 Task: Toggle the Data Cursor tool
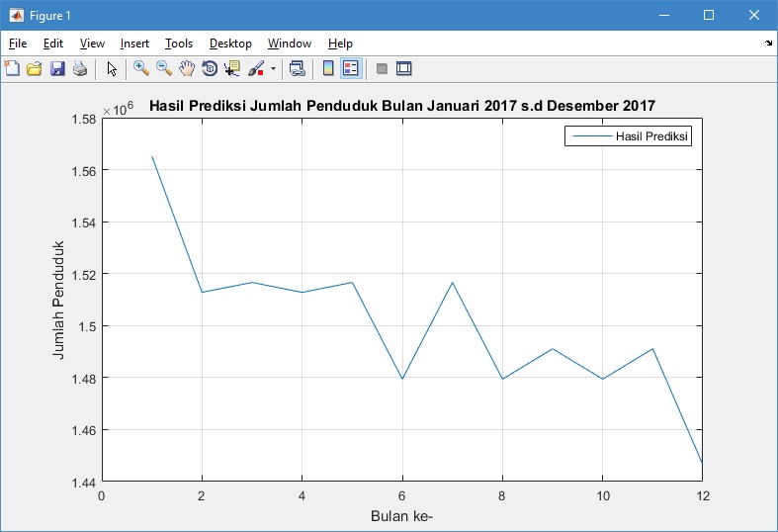[x=232, y=68]
